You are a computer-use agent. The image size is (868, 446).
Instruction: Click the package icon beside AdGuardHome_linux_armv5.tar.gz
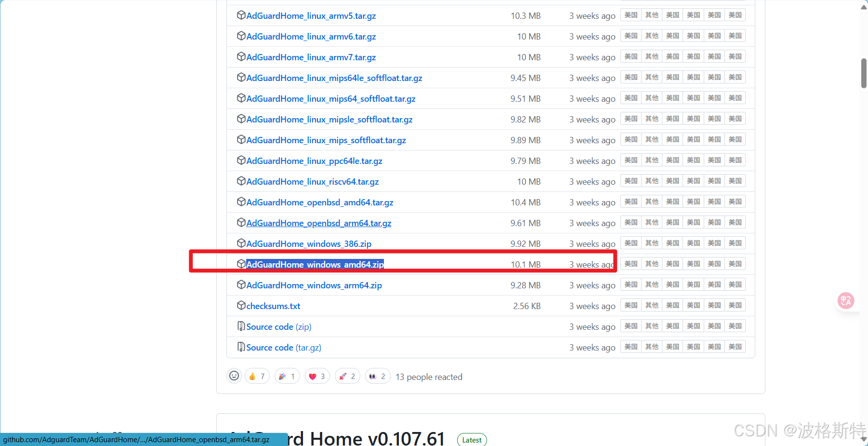(241, 15)
